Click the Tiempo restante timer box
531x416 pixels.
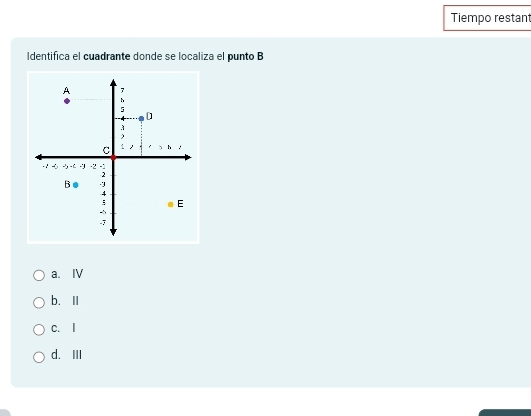click(487, 18)
